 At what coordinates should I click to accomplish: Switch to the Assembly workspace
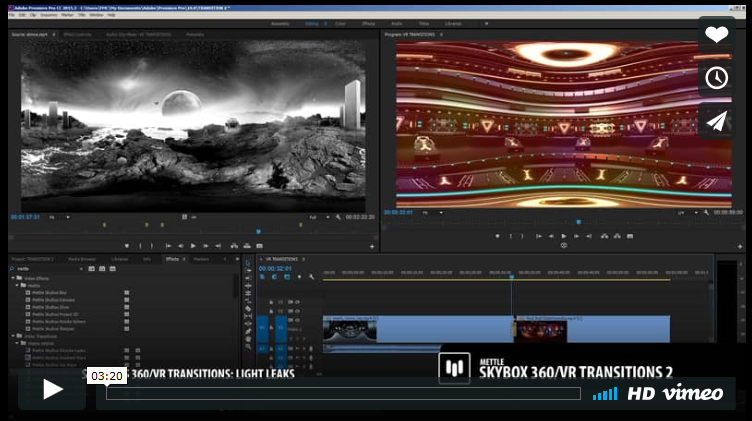(x=280, y=23)
